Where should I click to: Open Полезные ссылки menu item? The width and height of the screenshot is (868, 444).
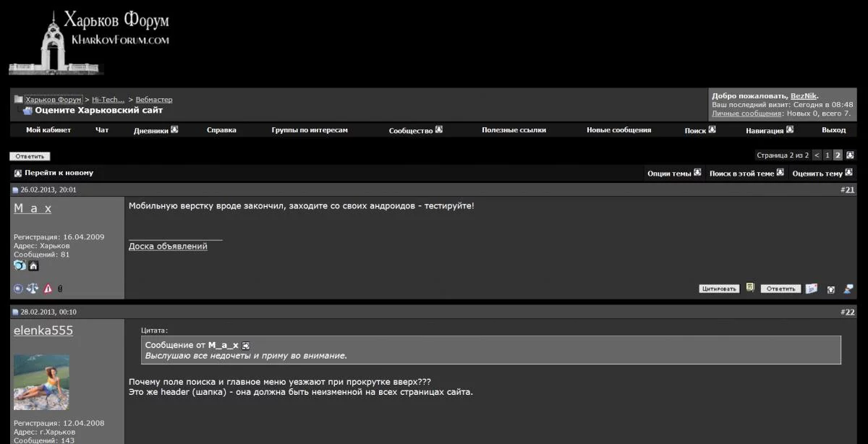click(x=514, y=130)
